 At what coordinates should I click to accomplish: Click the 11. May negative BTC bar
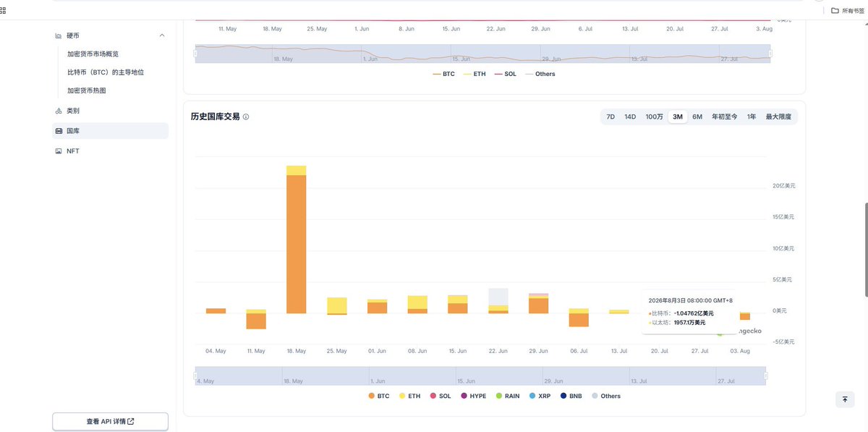point(256,321)
